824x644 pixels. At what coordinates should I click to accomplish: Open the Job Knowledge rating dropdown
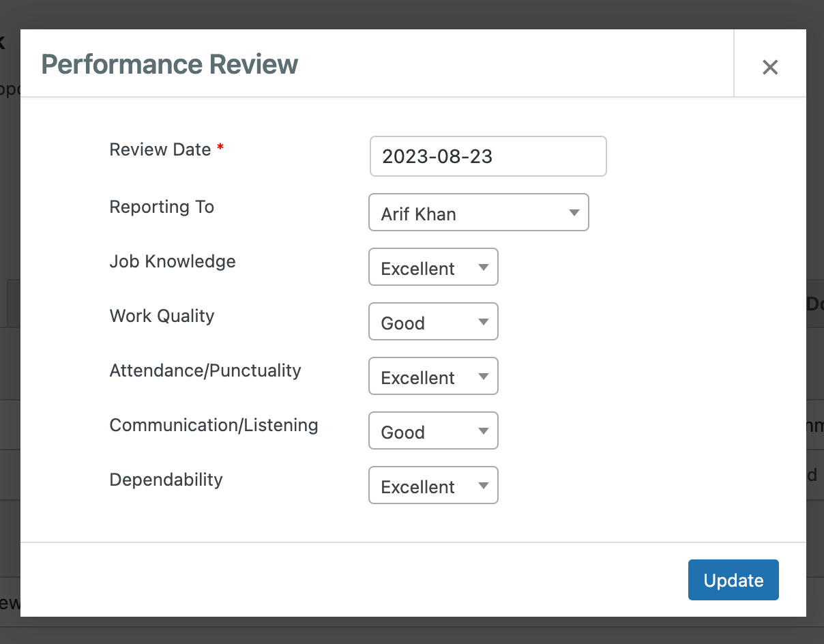[433, 267]
